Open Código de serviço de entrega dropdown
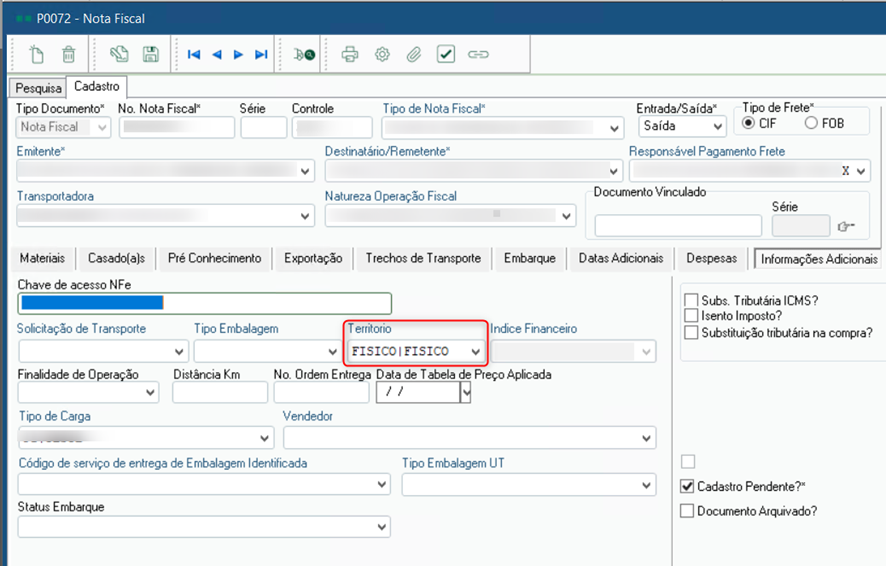Screen dimensions: 886x566 [381, 484]
